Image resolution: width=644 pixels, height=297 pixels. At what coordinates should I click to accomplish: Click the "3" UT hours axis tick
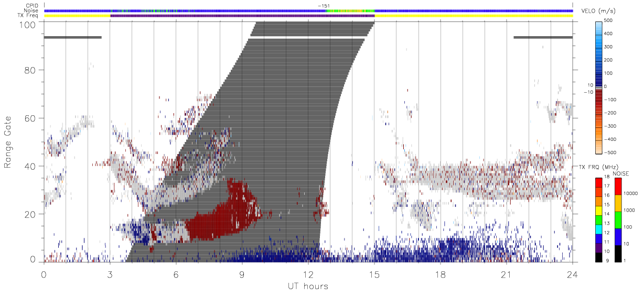pyautogui.click(x=110, y=274)
